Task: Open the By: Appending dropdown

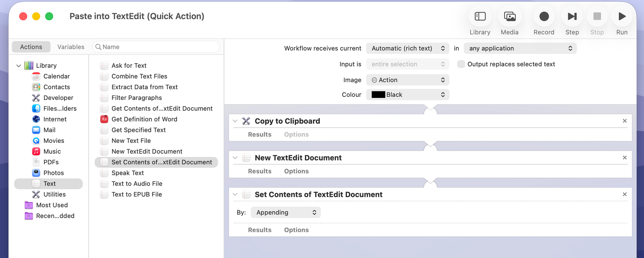Action: pyautogui.click(x=286, y=212)
